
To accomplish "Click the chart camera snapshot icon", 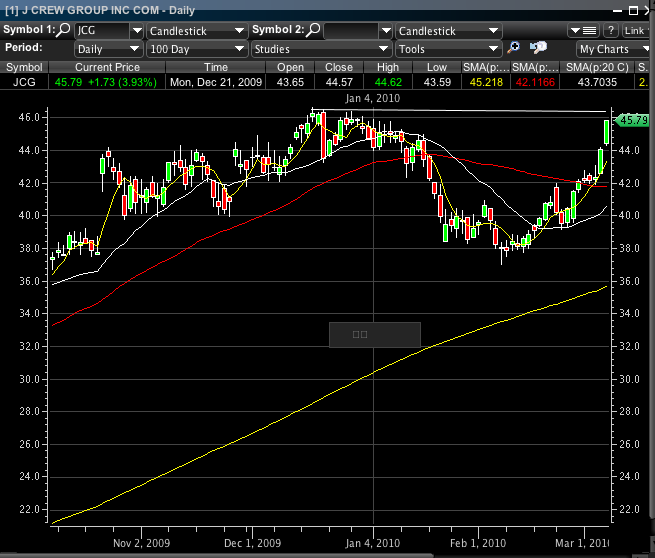I will click(538, 48).
